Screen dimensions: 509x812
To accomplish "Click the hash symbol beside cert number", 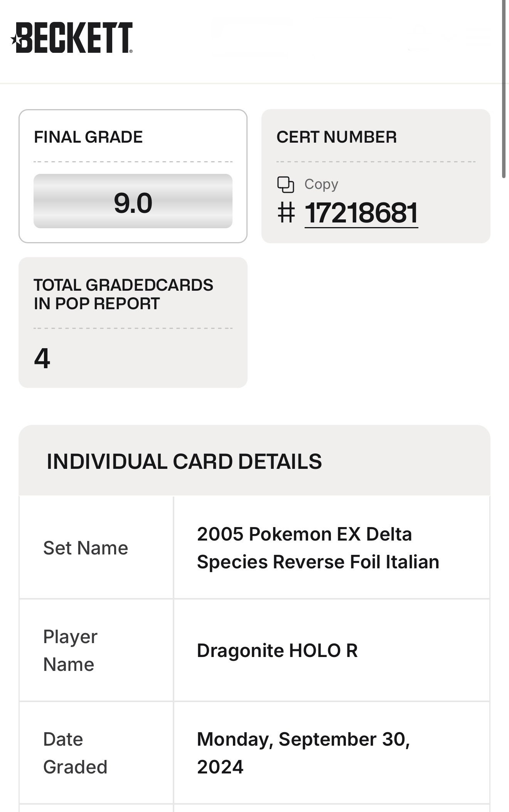I will click(286, 213).
